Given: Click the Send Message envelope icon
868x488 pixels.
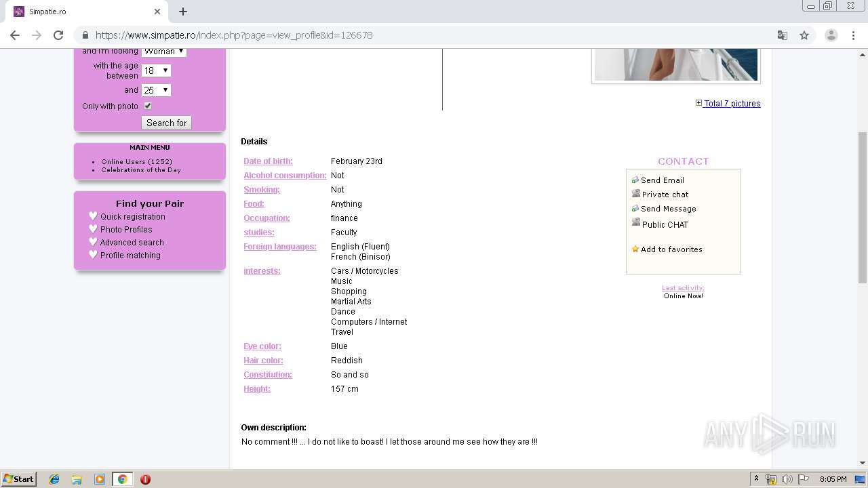Looking at the screenshot, I should point(635,209).
